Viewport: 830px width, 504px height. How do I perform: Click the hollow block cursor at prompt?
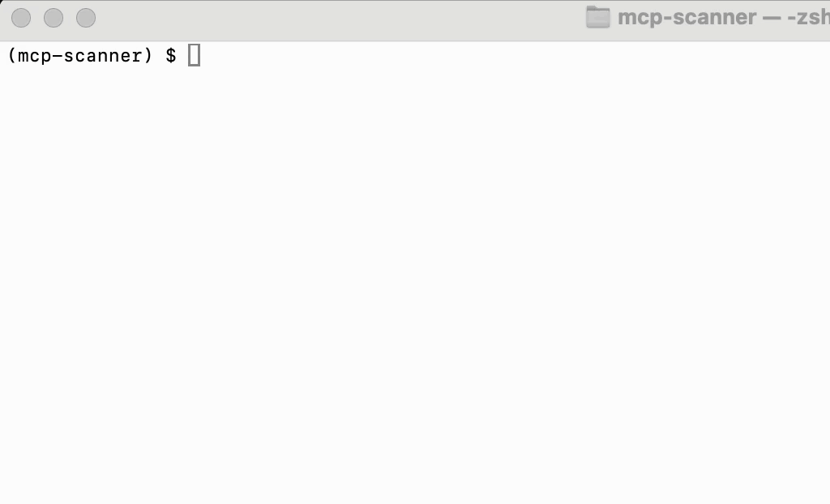point(195,55)
